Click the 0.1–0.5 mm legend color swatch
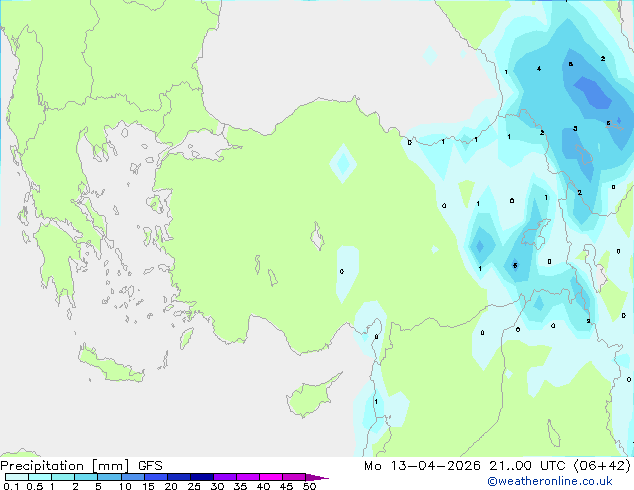 click(x=17, y=477)
